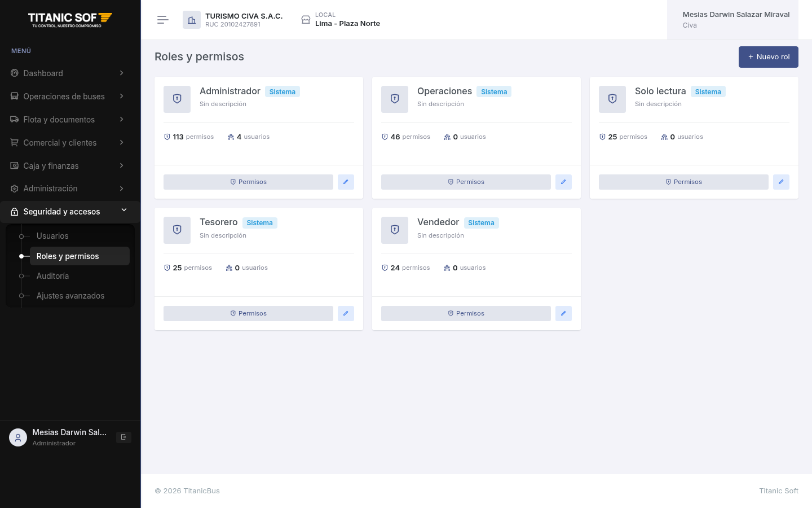Toggle the sidebar hamburger menu icon
812x508 pixels.
[x=163, y=20]
